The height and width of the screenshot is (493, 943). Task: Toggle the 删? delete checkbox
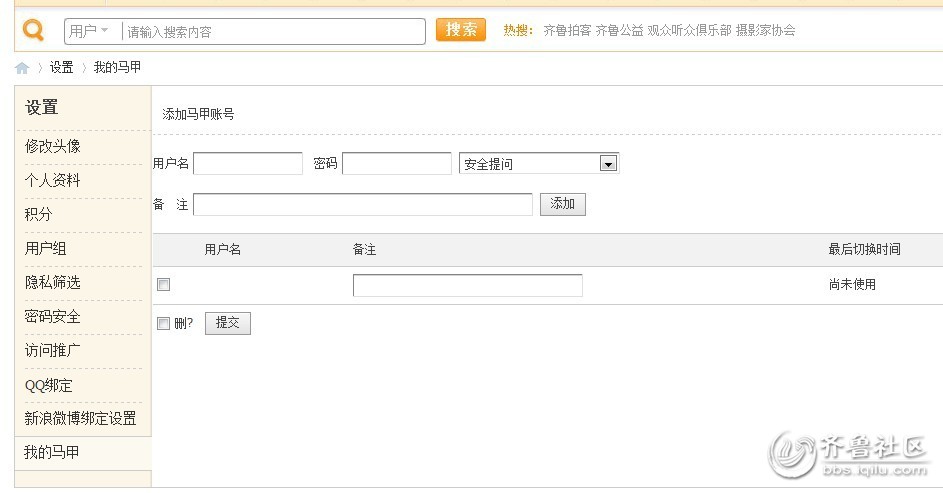[x=164, y=323]
